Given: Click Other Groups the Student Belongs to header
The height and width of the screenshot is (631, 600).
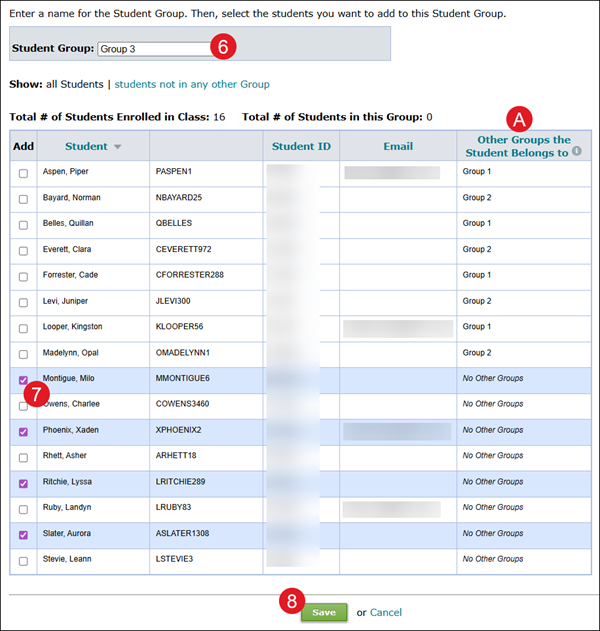Looking at the screenshot, I should point(517,146).
